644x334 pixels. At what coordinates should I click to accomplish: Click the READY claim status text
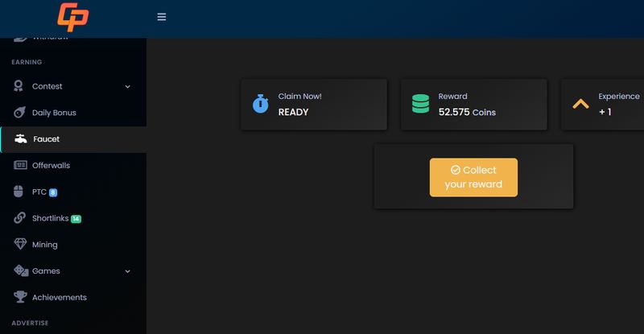293,112
